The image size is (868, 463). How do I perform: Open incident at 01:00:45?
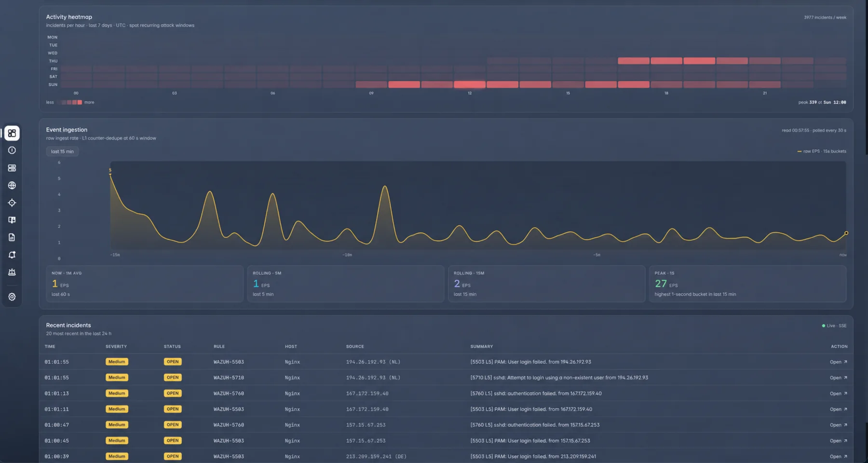click(838, 441)
